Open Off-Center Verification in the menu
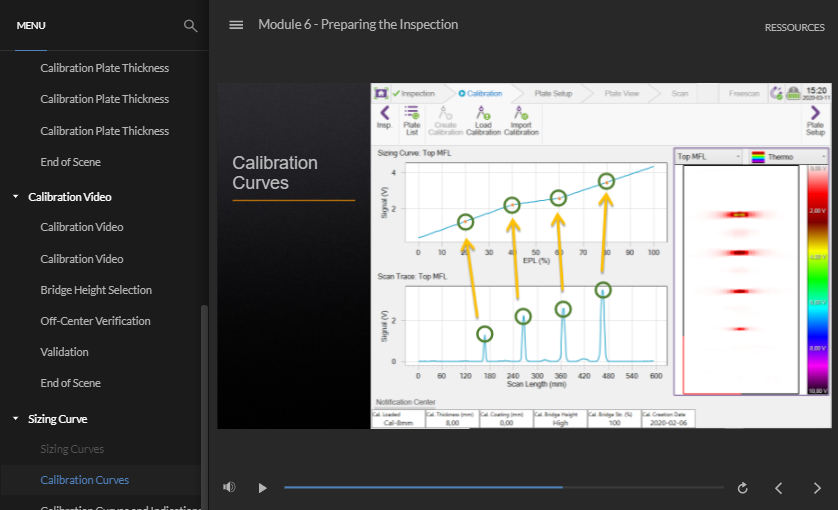 pyautogui.click(x=95, y=321)
